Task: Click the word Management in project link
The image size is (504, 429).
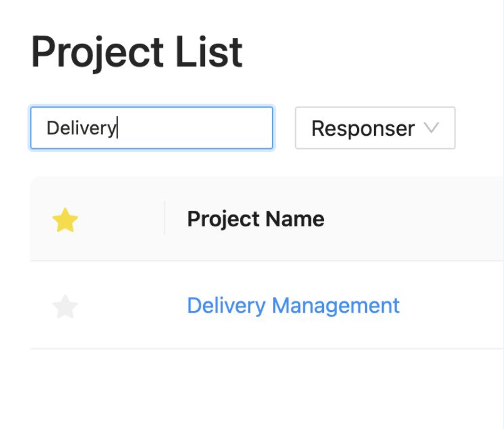Action: [335, 306]
